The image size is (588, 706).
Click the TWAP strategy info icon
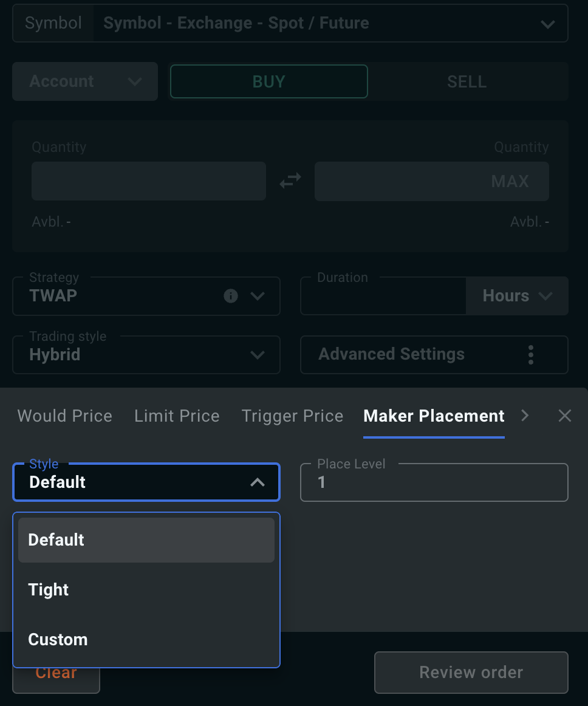[230, 296]
